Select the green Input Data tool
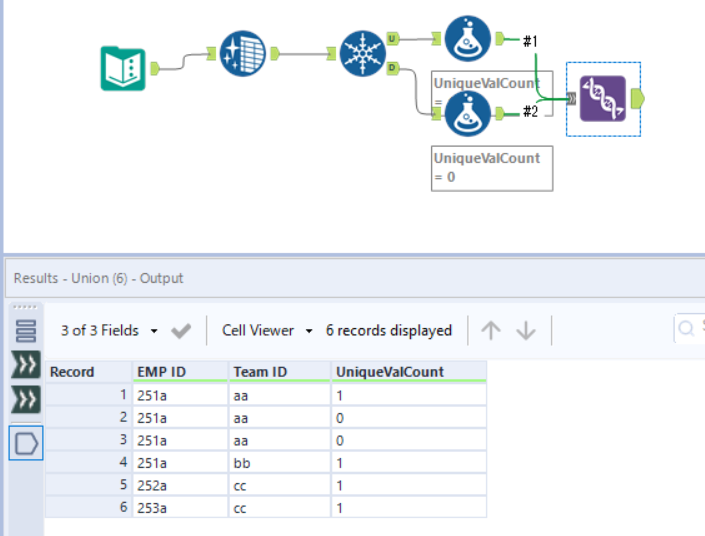The height and width of the screenshot is (536, 705). 123,68
